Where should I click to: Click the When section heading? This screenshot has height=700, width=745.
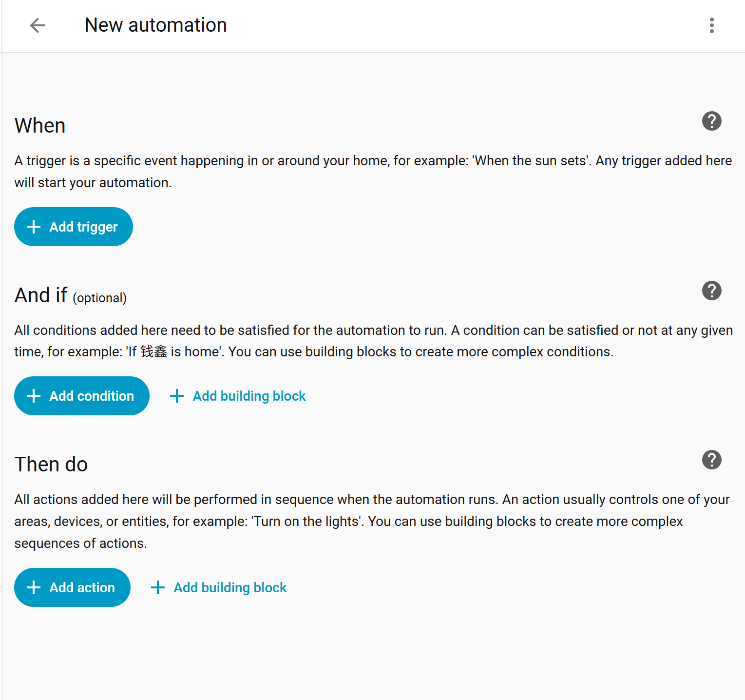click(40, 126)
